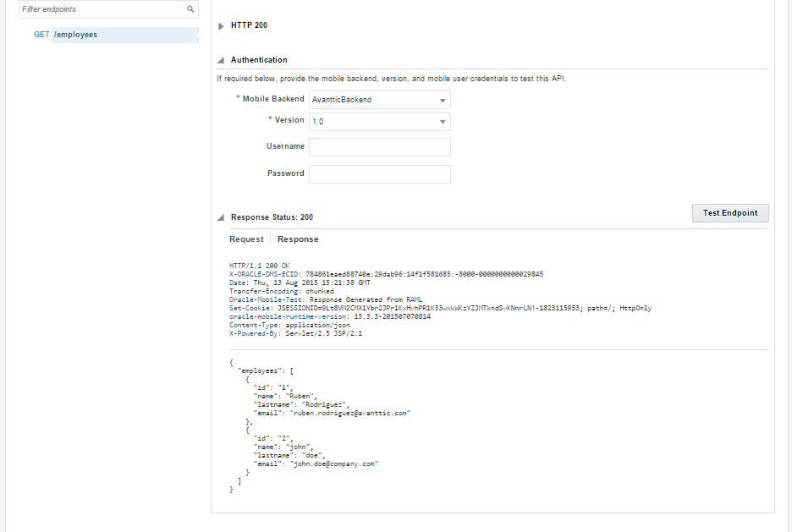Click the "employees": [ JSON line
Viewport: 792px width, 532px height.
pos(266,371)
